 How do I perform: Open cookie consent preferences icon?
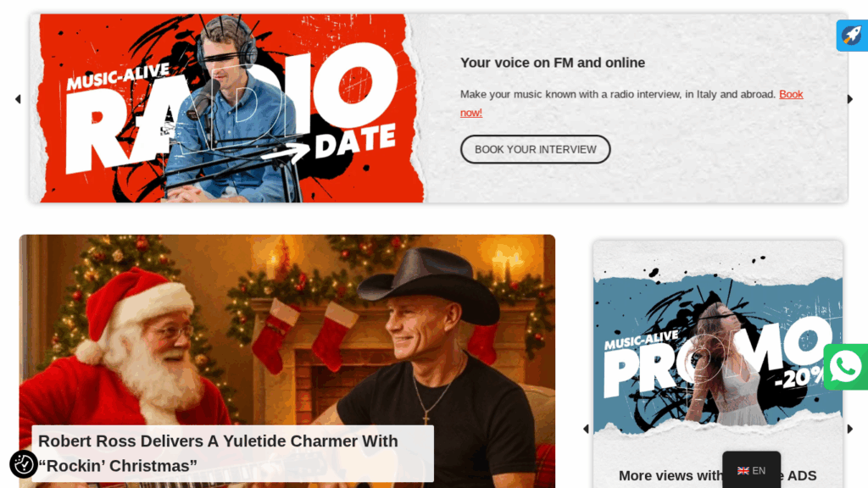23,464
